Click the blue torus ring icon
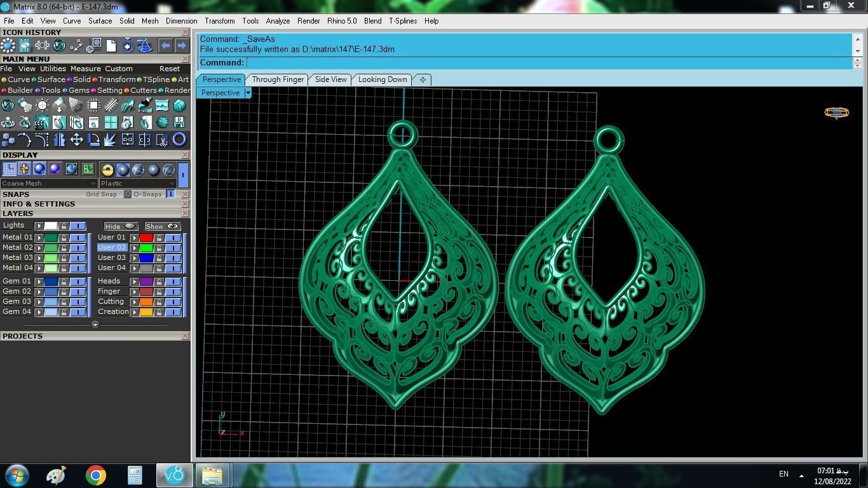Image resolution: width=868 pixels, height=488 pixels. click(x=179, y=139)
